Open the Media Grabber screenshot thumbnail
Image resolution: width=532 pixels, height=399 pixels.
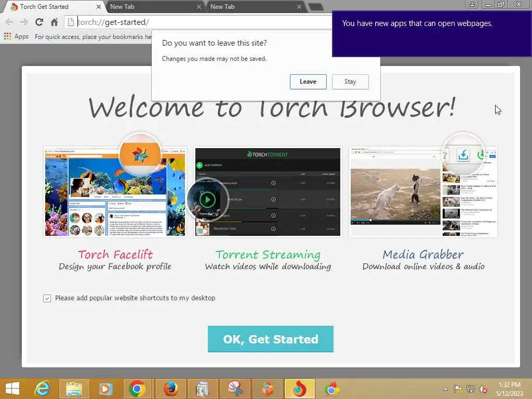click(x=423, y=192)
